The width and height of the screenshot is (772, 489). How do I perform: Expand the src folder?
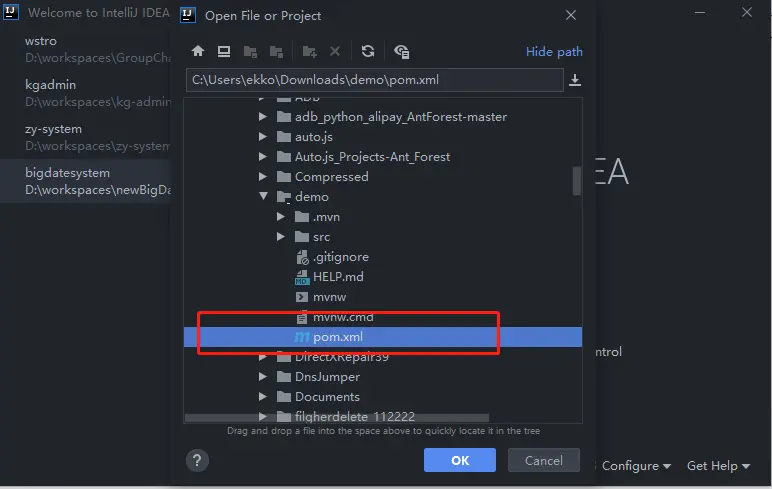pos(281,237)
